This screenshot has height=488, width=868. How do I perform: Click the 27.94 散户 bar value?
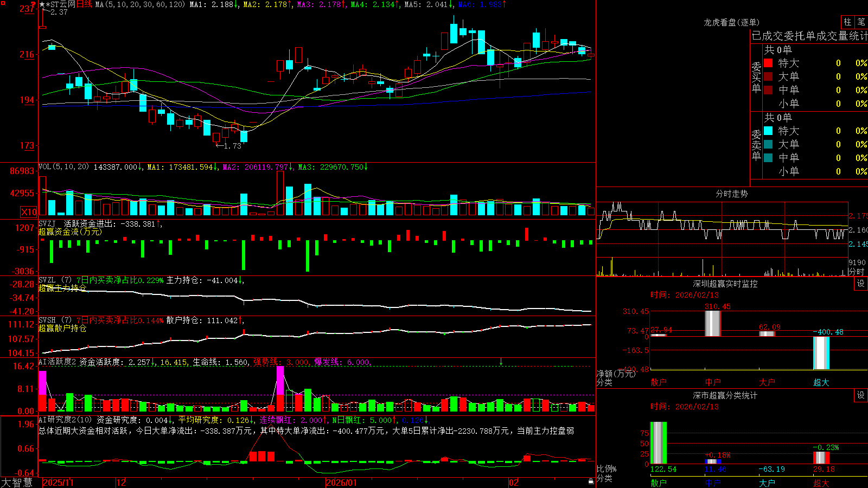tap(661, 330)
